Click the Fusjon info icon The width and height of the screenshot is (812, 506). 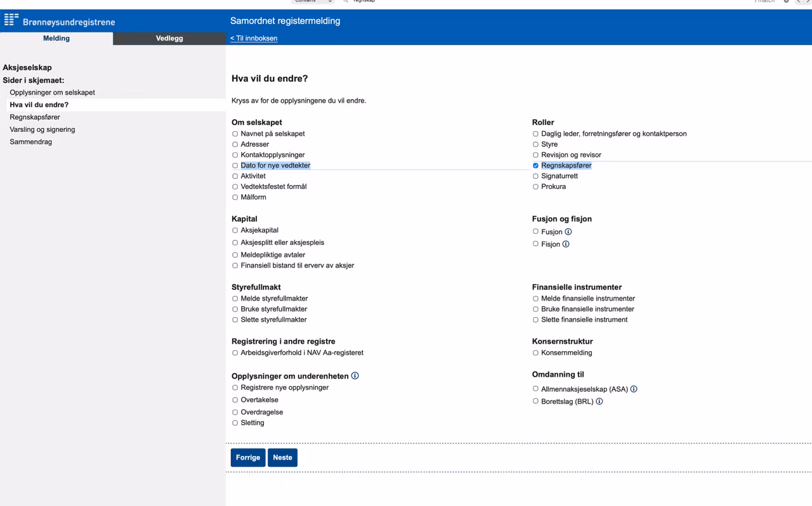click(x=568, y=232)
